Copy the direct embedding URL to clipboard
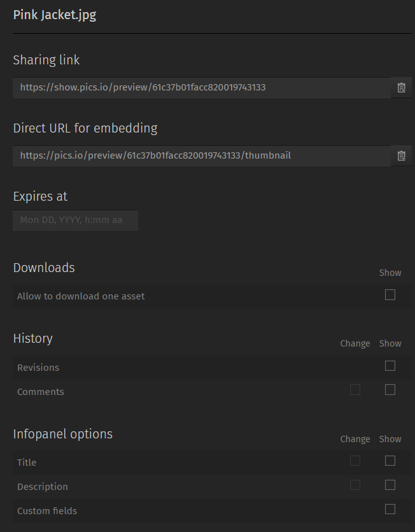Image resolution: width=415 pixels, height=532 pixels. (402, 156)
